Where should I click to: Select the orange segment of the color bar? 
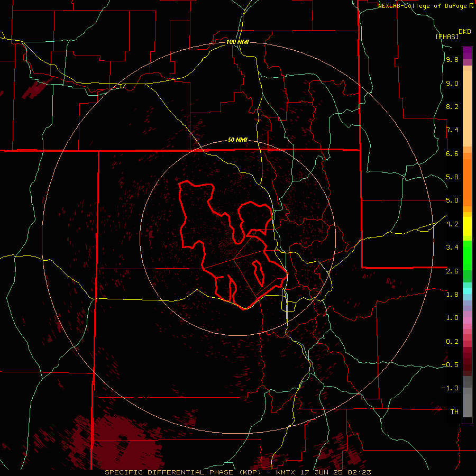click(x=467, y=182)
